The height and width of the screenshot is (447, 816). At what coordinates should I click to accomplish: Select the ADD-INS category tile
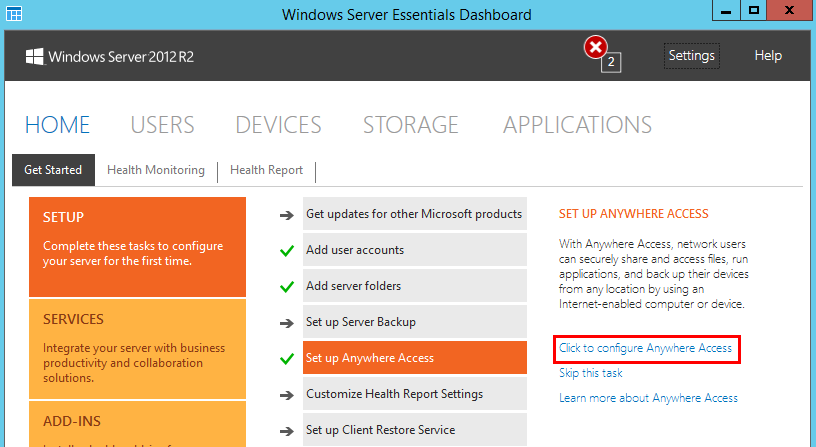tap(137, 424)
